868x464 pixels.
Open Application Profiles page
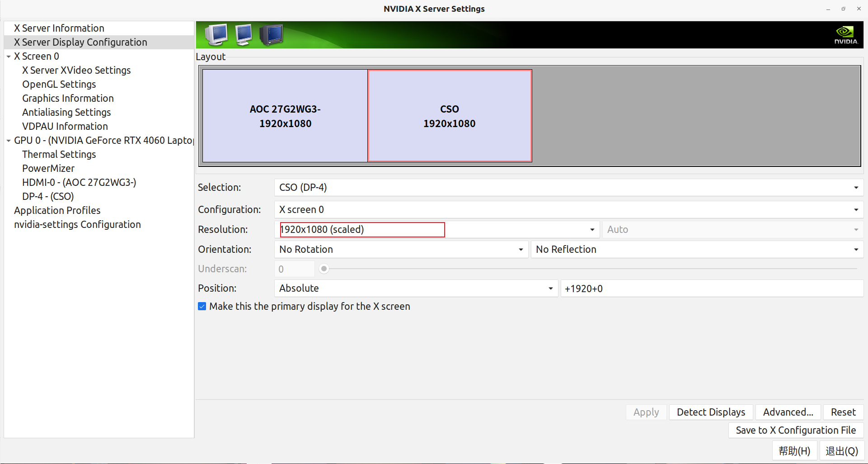[x=57, y=210]
